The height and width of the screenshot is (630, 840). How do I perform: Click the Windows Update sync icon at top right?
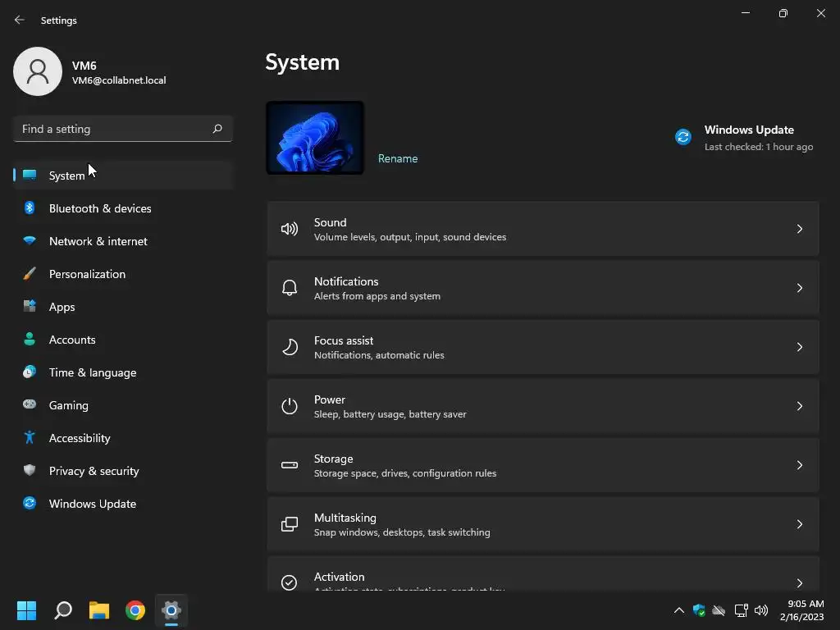click(x=683, y=137)
